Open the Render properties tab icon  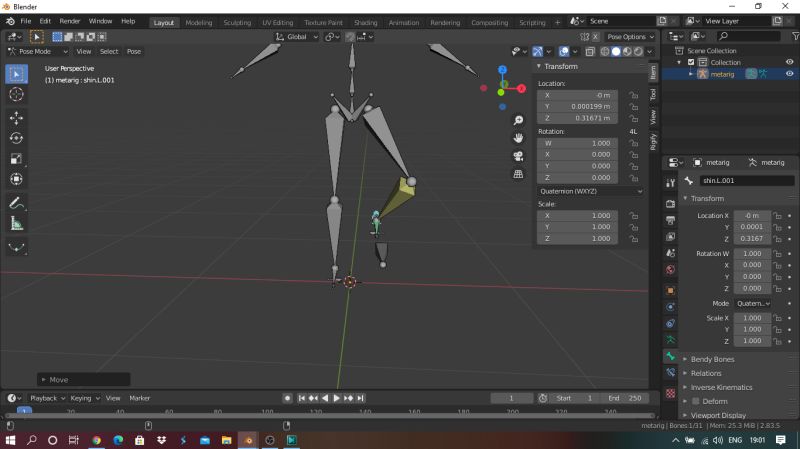click(x=670, y=204)
